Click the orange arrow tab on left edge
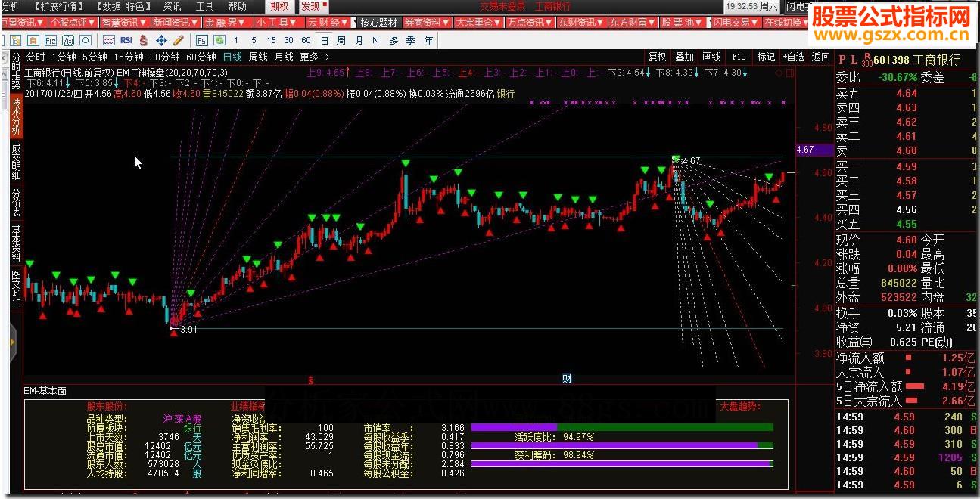The image size is (980, 499). 12,342
